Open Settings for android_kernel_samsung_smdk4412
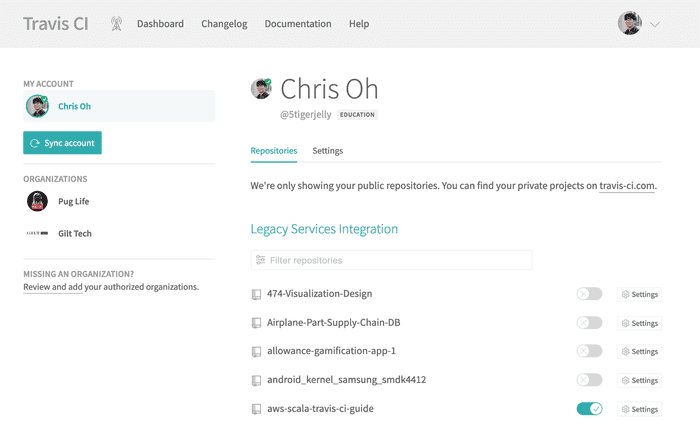The image size is (700, 427). [x=639, y=381]
